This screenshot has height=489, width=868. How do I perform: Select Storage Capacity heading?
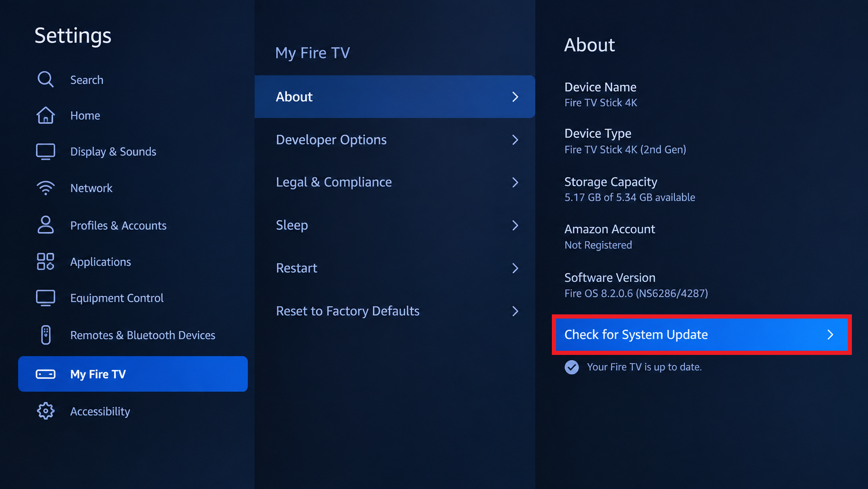tap(611, 182)
